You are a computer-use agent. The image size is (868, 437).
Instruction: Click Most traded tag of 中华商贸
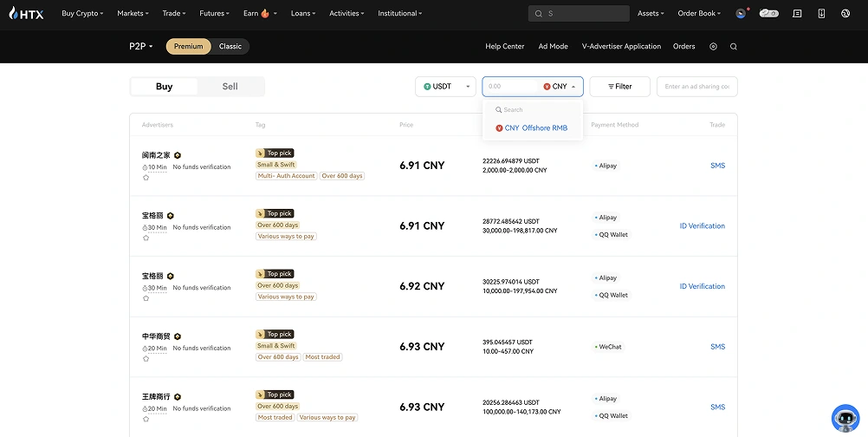[x=323, y=356]
